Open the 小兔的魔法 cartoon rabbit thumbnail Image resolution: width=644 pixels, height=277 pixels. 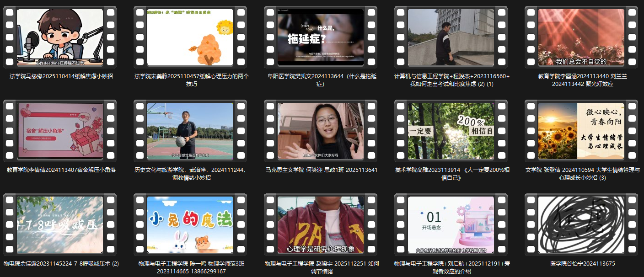point(190,224)
